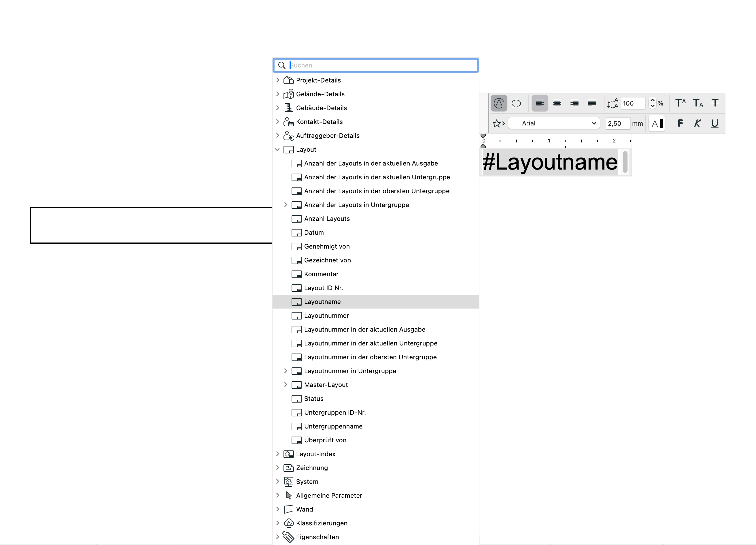Click the Projekt-Details house icon
756x545 pixels.
(x=289, y=80)
